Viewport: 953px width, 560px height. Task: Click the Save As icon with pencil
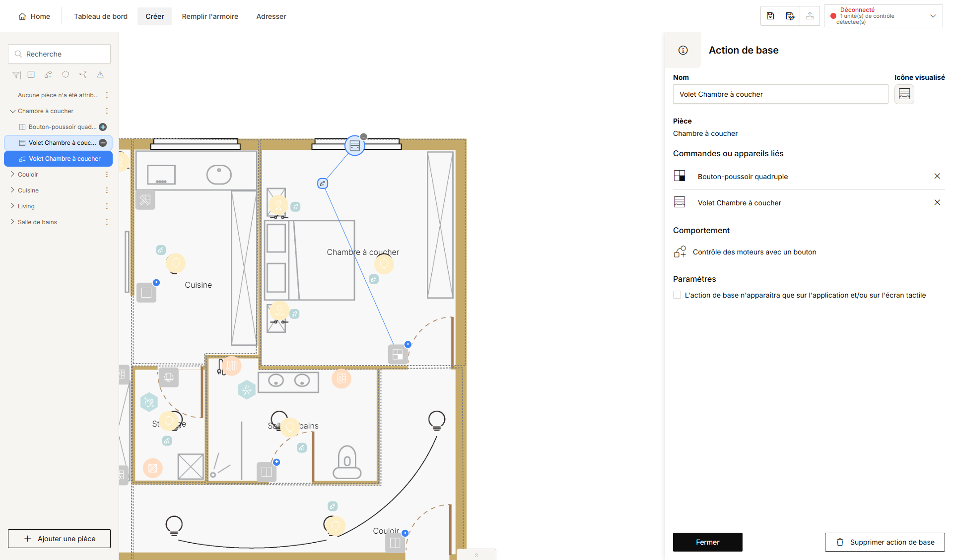point(790,16)
